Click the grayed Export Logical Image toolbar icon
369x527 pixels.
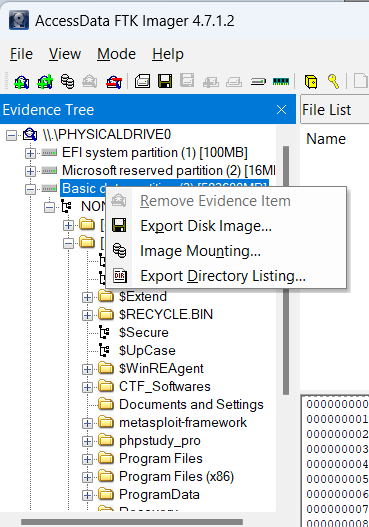pyautogui.click(x=187, y=81)
